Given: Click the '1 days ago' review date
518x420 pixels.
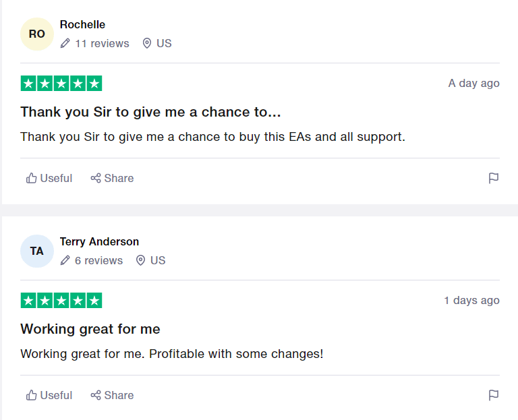Looking at the screenshot, I should pos(471,301).
